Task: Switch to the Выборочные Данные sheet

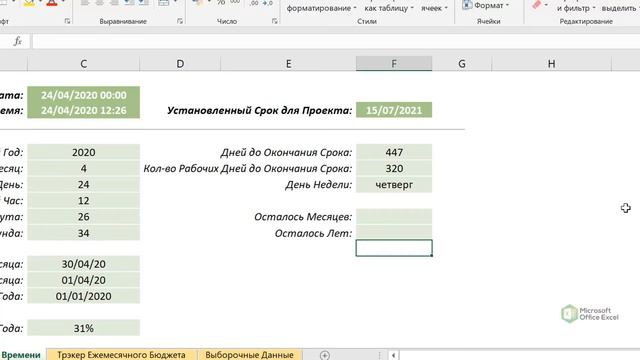Action: (x=249, y=355)
